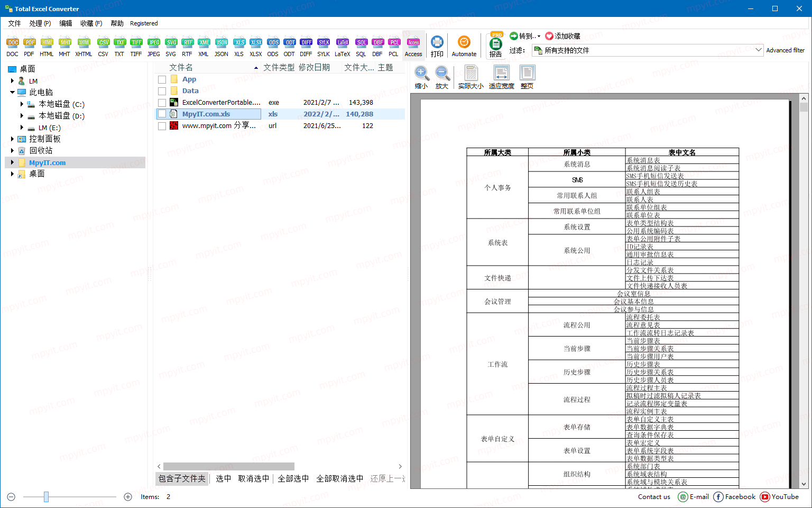The width and height of the screenshot is (812, 508).
Task: Zoom out preview with 缩小
Action: click(x=421, y=77)
